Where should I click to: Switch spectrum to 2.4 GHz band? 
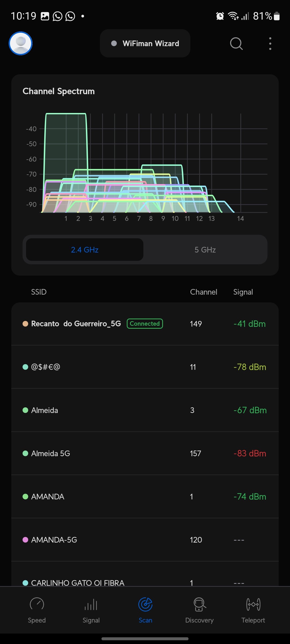click(x=85, y=250)
